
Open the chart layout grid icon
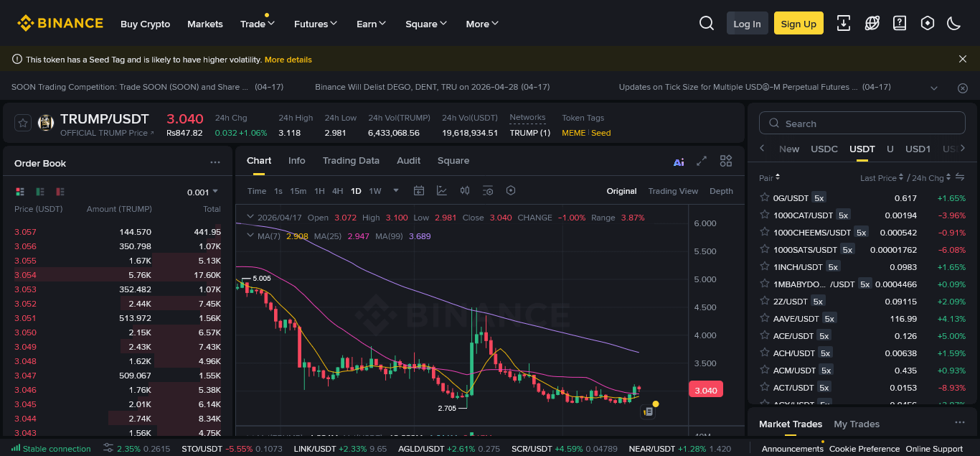726,161
